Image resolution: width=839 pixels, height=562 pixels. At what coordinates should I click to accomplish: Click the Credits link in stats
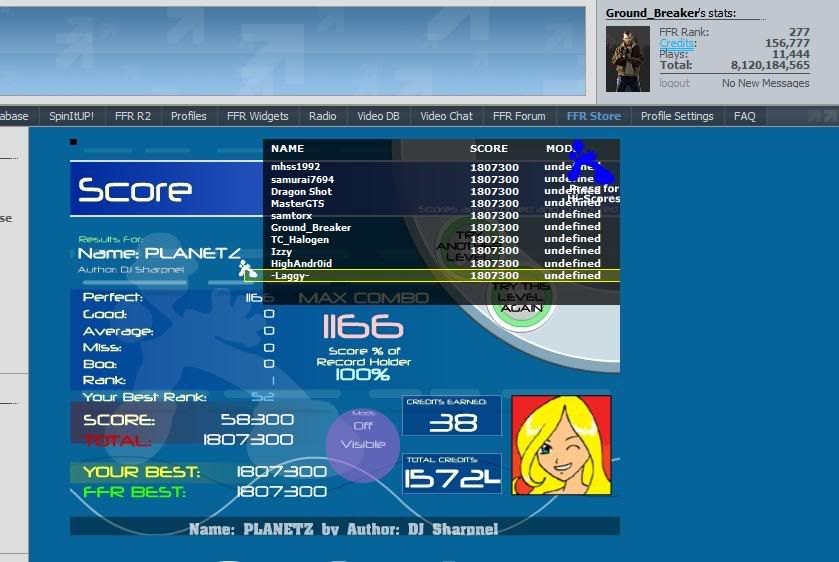coord(677,44)
